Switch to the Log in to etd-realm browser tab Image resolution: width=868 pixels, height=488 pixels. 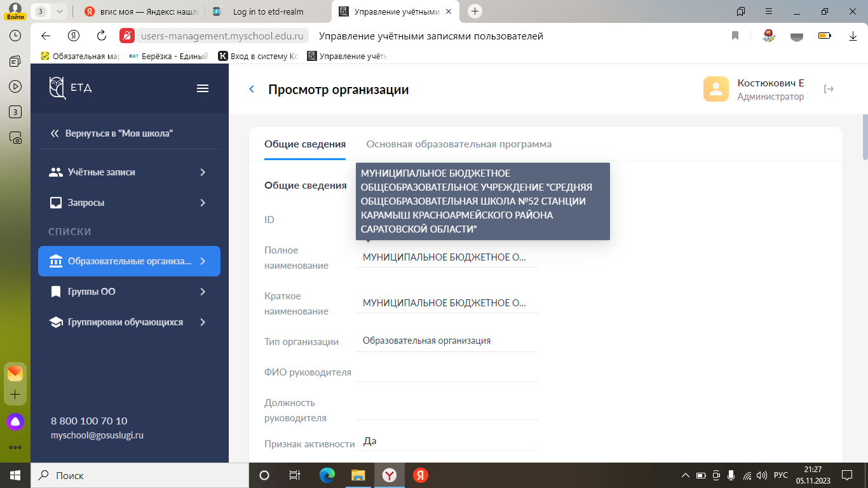(x=268, y=11)
